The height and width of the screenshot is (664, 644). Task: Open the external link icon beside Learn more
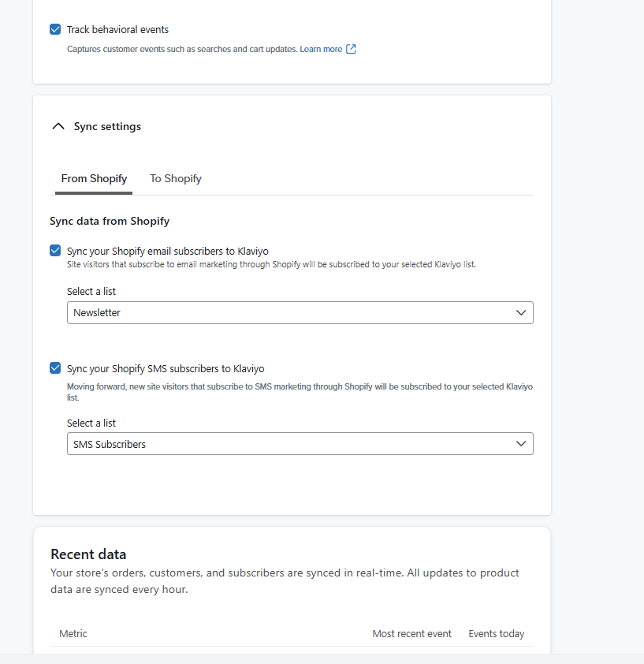(351, 49)
